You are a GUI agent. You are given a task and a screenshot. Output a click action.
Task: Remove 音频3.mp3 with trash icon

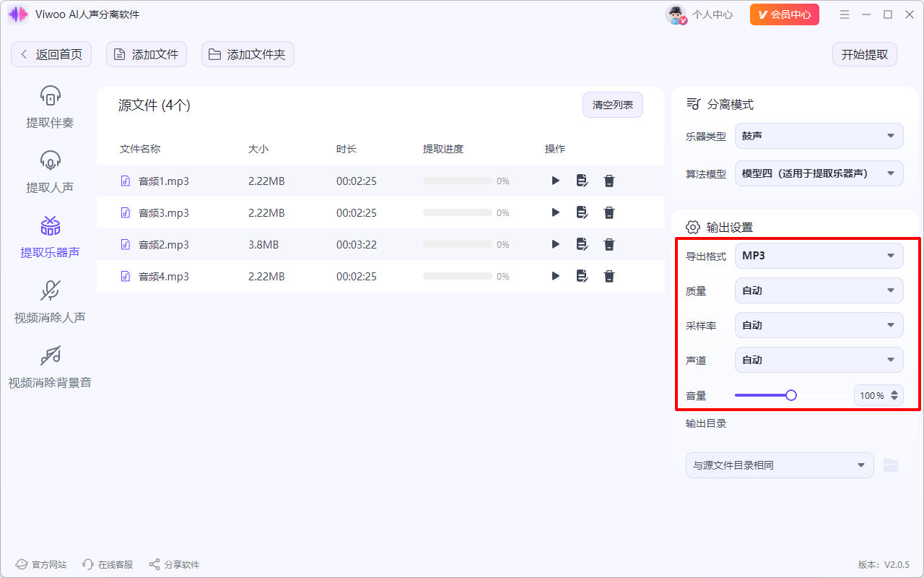pos(609,212)
